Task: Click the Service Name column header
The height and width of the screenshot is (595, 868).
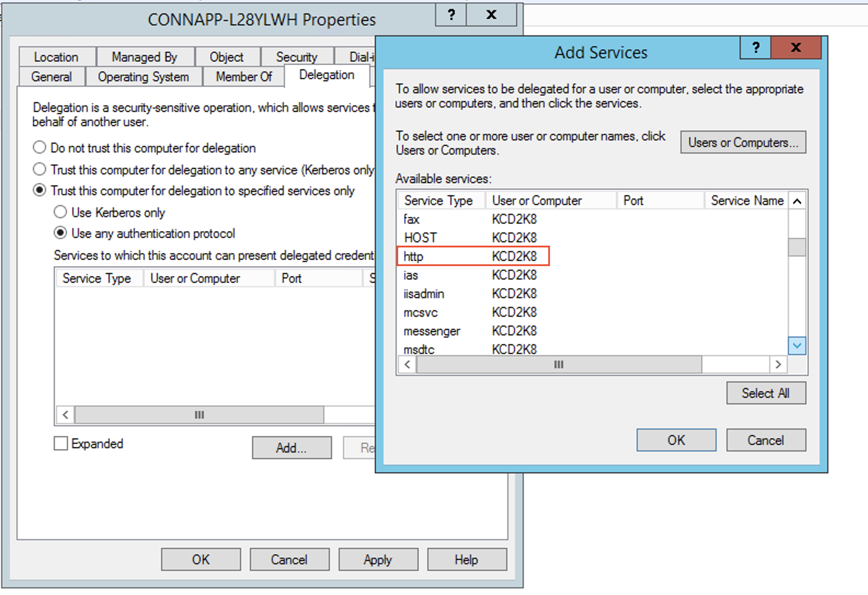Action: [x=746, y=201]
